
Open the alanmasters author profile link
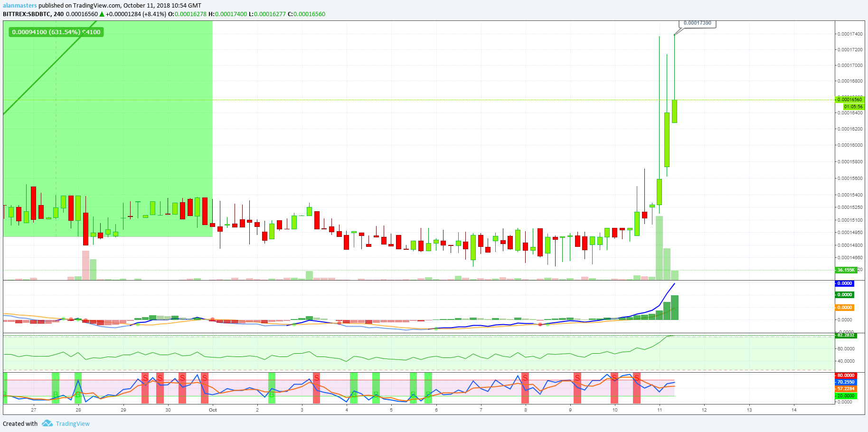point(20,6)
